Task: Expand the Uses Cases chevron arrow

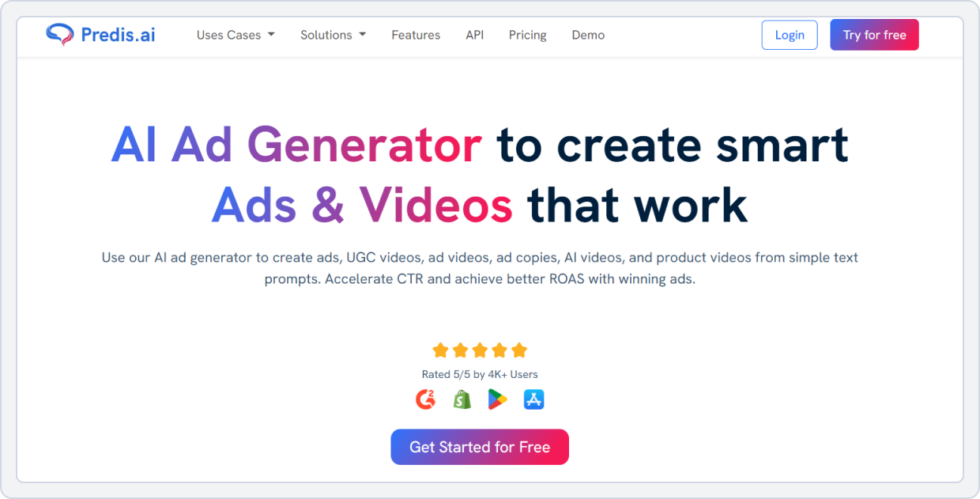Action: click(x=271, y=35)
